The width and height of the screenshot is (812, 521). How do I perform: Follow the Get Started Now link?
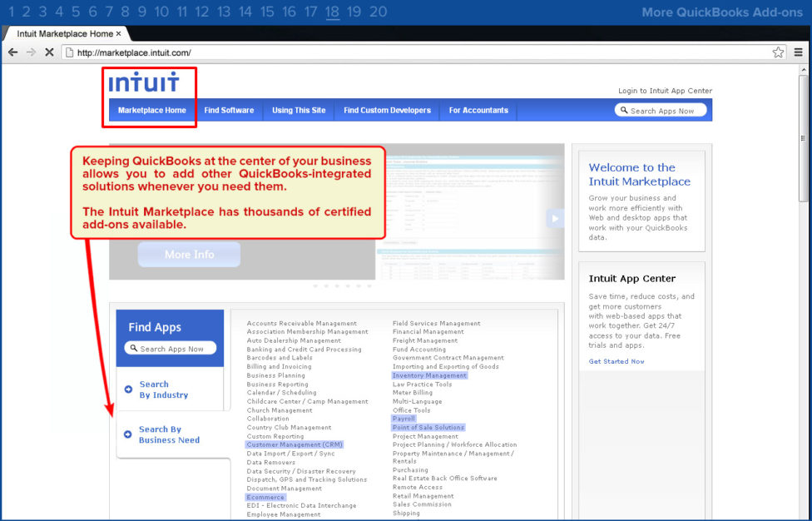[616, 361]
